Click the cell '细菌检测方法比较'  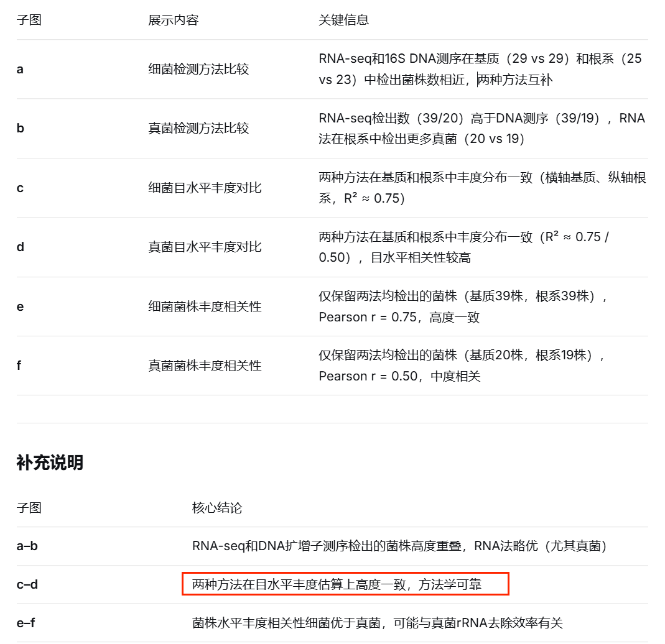pyautogui.click(x=198, y=69)
